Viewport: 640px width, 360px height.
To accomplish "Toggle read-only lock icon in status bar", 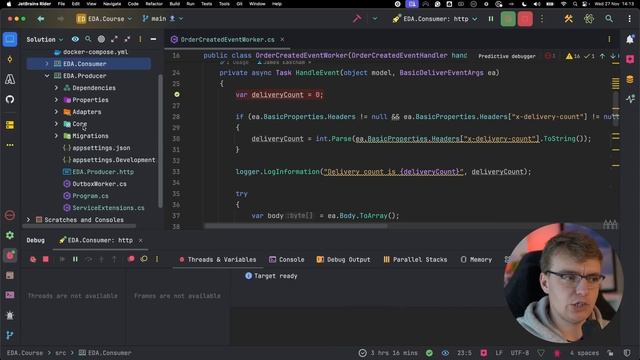I will (610, 353).
